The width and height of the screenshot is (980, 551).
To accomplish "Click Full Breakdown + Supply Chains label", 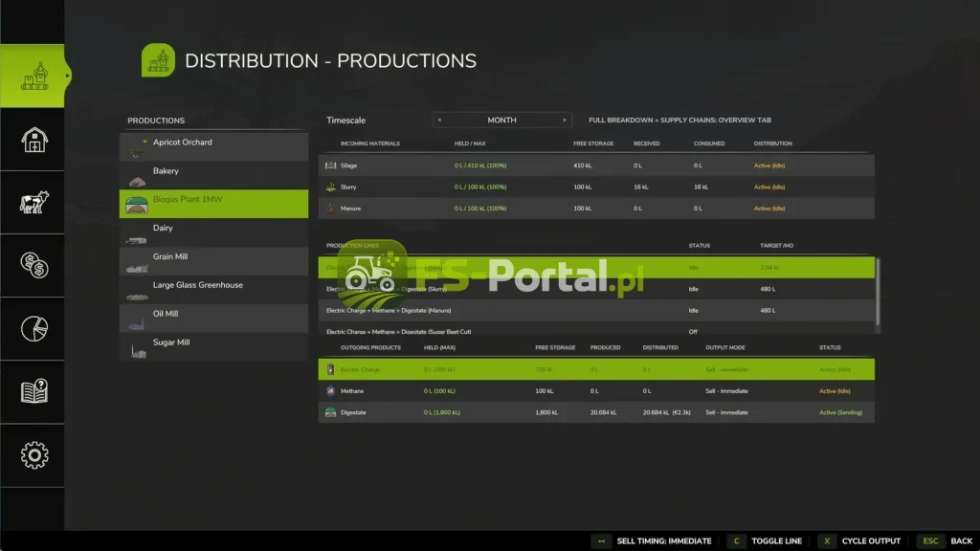I will (679, 120).
